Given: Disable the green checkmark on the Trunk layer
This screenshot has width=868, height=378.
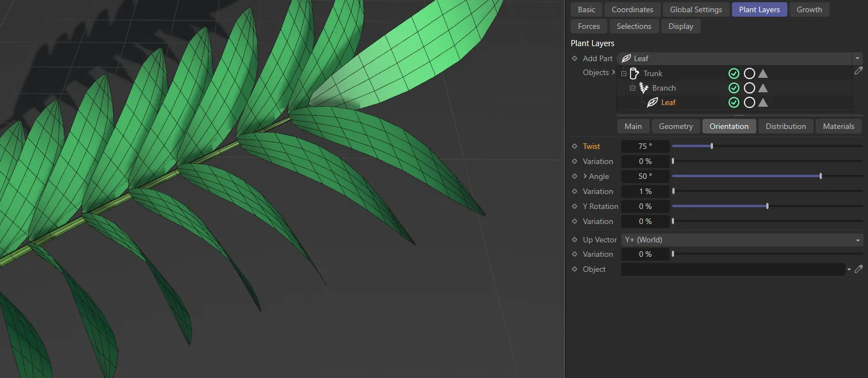Looking at the screenshot, I should coord(734,73).
